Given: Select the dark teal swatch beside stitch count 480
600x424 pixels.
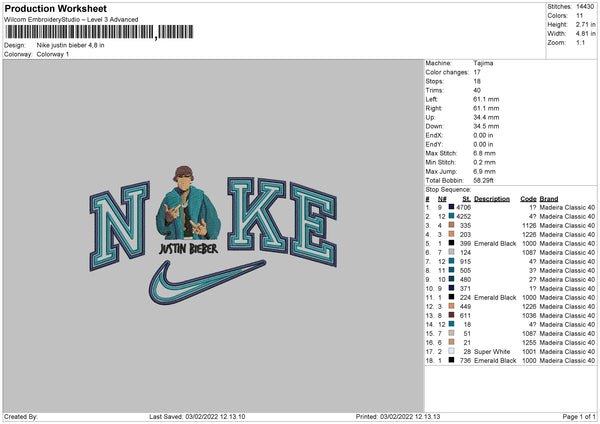Looking at the screenshot, I should (x=451, y=279).
